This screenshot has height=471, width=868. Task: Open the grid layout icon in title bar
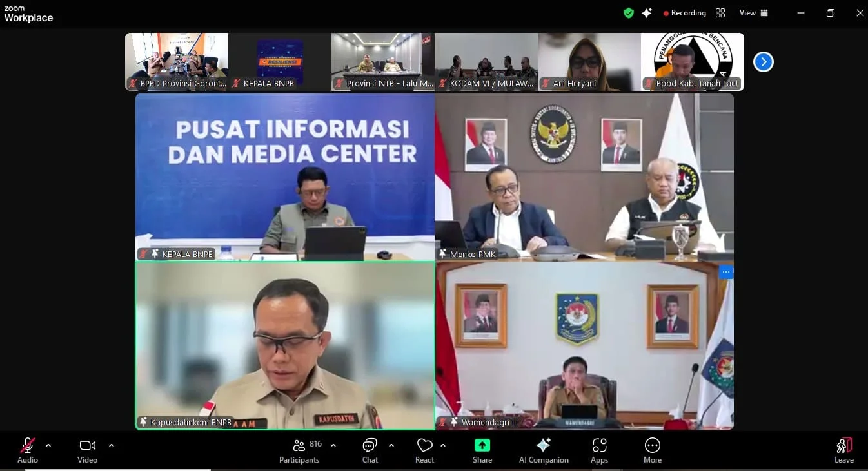click(x=720, y=13)
